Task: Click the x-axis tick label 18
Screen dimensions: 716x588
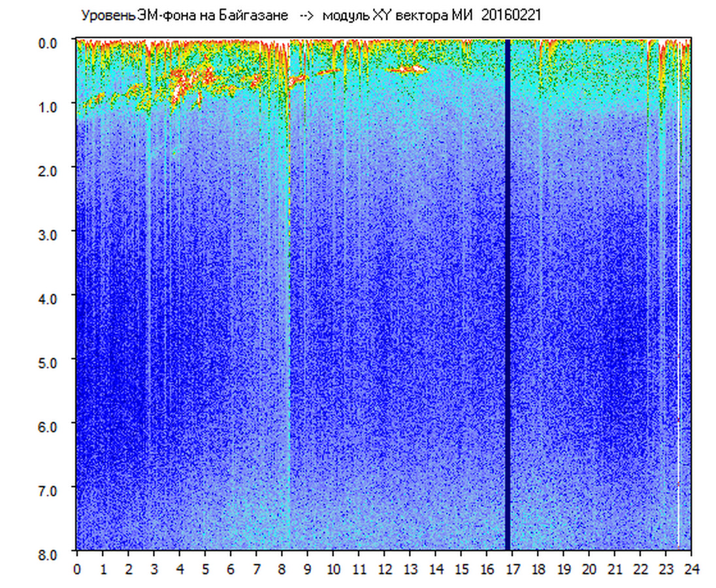Action: (x=538, y=569)
